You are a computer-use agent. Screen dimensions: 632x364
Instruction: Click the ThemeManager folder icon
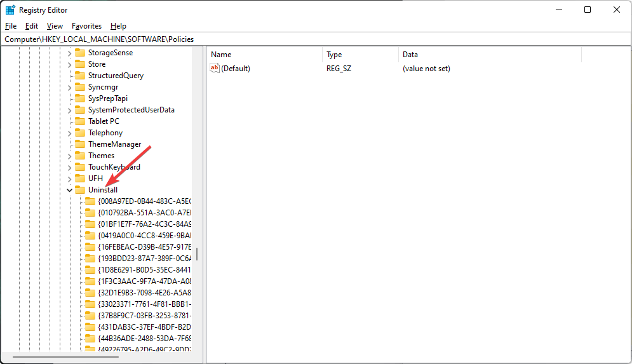(x=80, y=144)
